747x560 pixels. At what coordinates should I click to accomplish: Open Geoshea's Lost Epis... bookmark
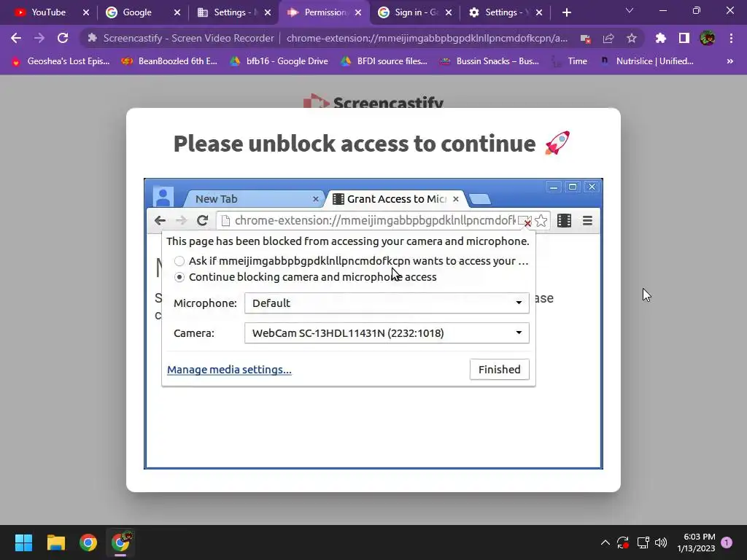point(61,61)
